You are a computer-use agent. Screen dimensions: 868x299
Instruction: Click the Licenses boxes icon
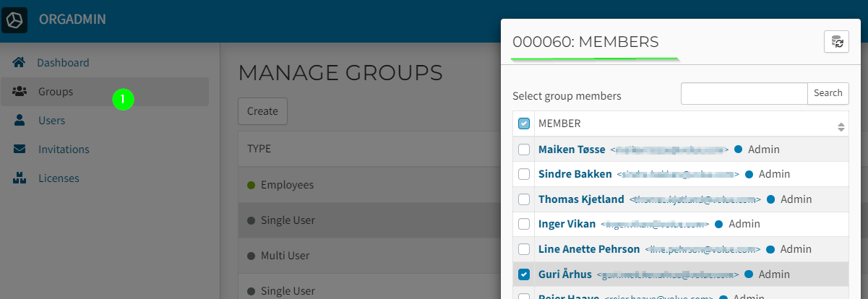point(20,178)
